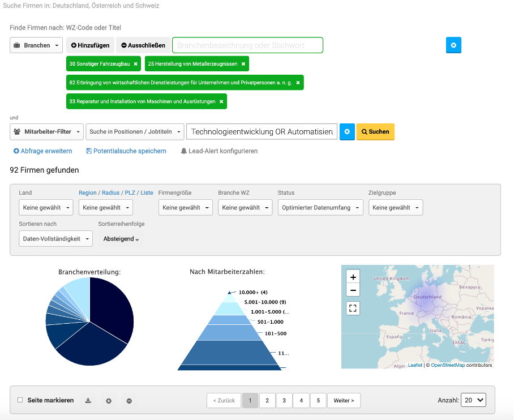The image size is (514, 420).
Task: Remove the '30 Sonstiger Fahrzeugbau' tag
Action: pos(136,64)
